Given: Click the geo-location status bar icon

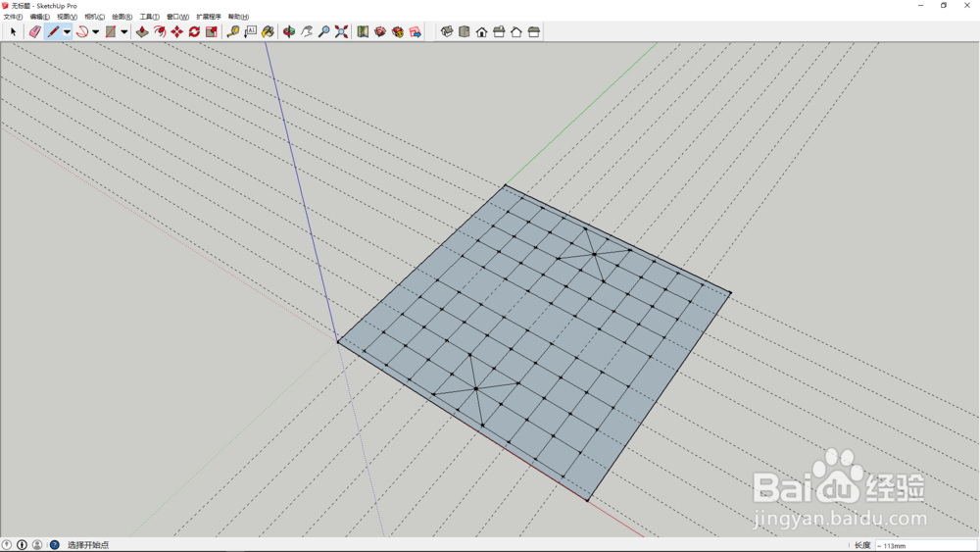Looking at the screenshot, I should point(7,545).
